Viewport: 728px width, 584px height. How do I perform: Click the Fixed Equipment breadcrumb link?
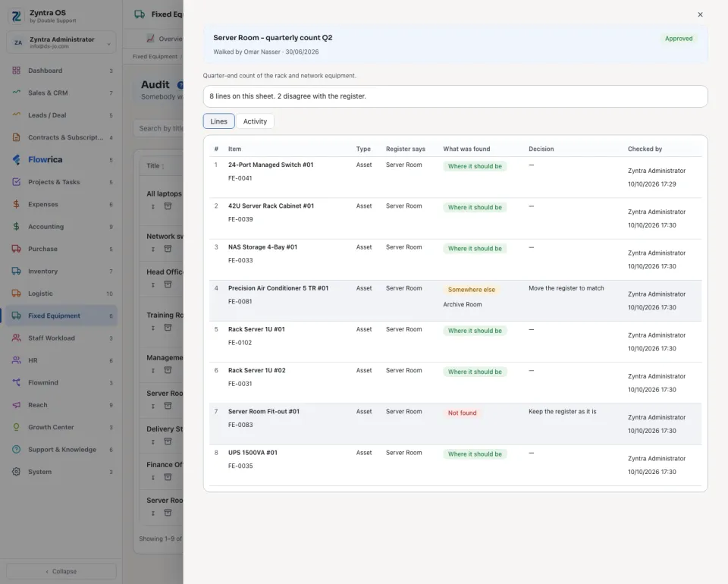point(155,57)
